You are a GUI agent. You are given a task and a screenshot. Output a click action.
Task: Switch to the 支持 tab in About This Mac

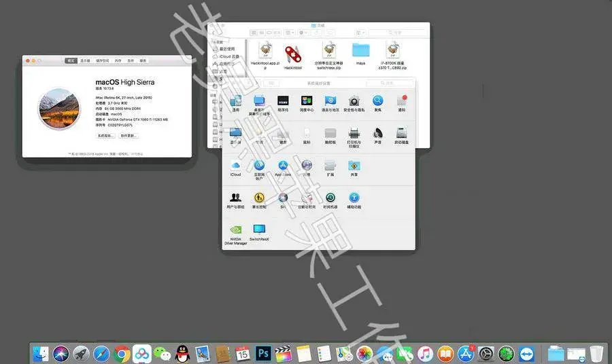click(x=131, y=61)
